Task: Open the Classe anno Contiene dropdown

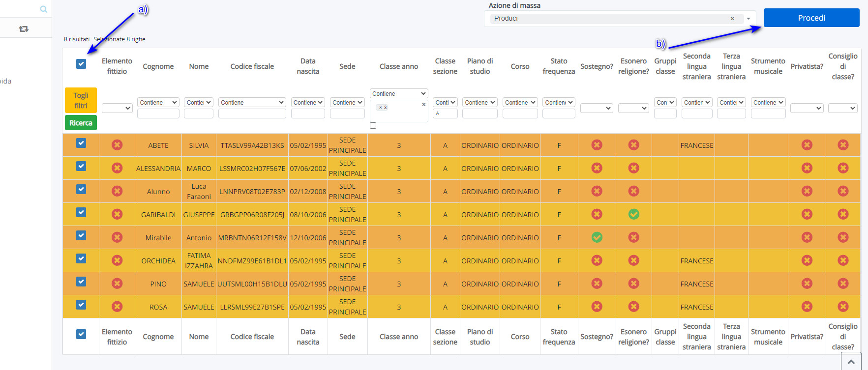Action: click(x=399, y=93)
